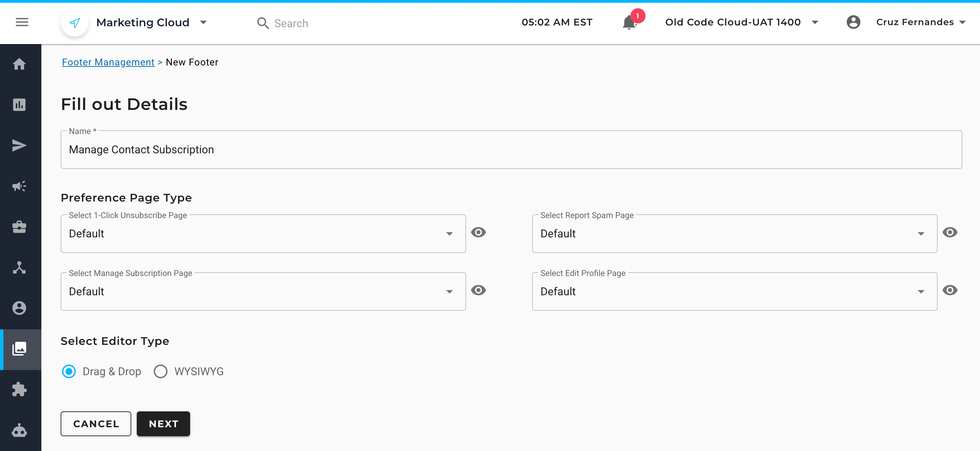Select the WYSIWYG editor radio button
The width and height of the screenshot is (980, 451).
click(161, 371)
